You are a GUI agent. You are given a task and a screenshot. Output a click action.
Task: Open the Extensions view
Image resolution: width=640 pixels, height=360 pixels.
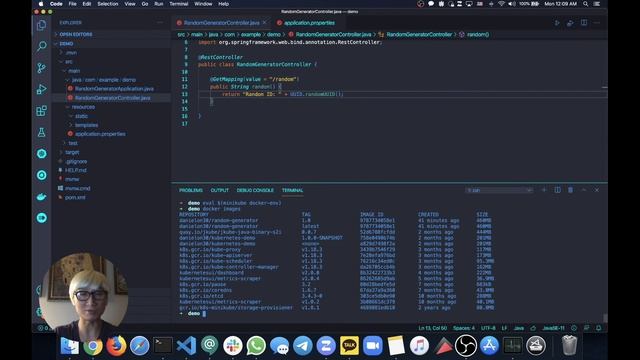41,111
